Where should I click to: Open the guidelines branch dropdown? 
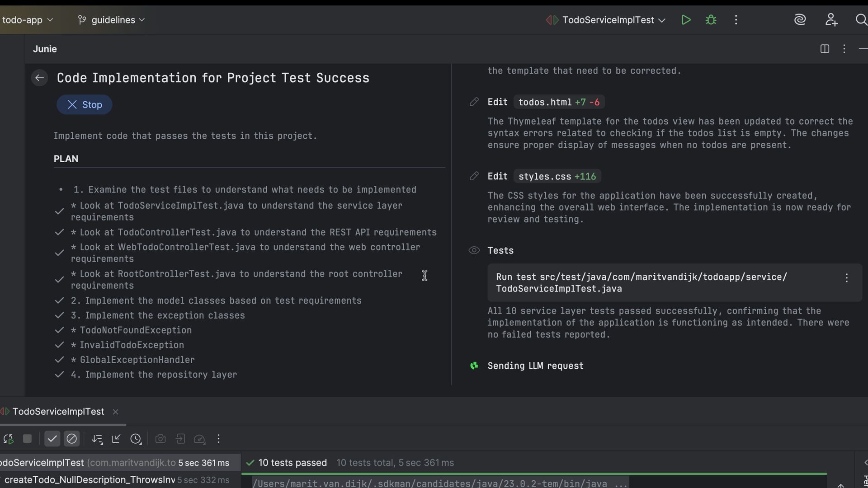coord(113,20)
